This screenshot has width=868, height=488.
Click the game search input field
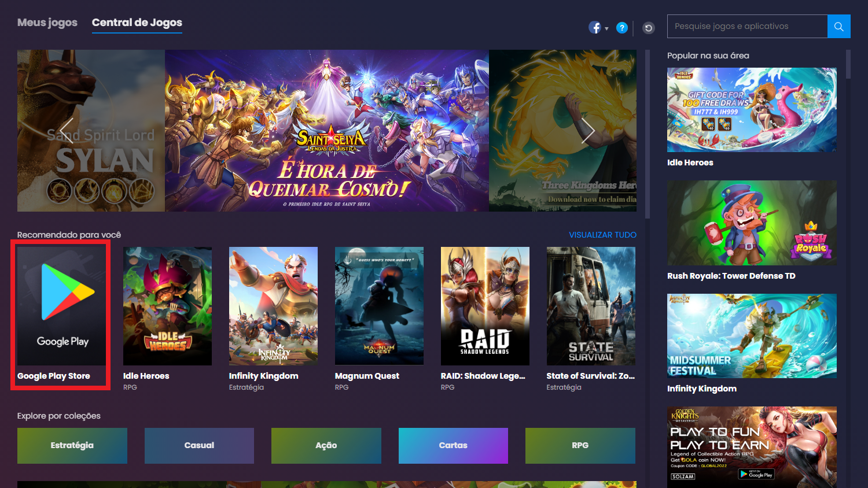pos(746,26)
